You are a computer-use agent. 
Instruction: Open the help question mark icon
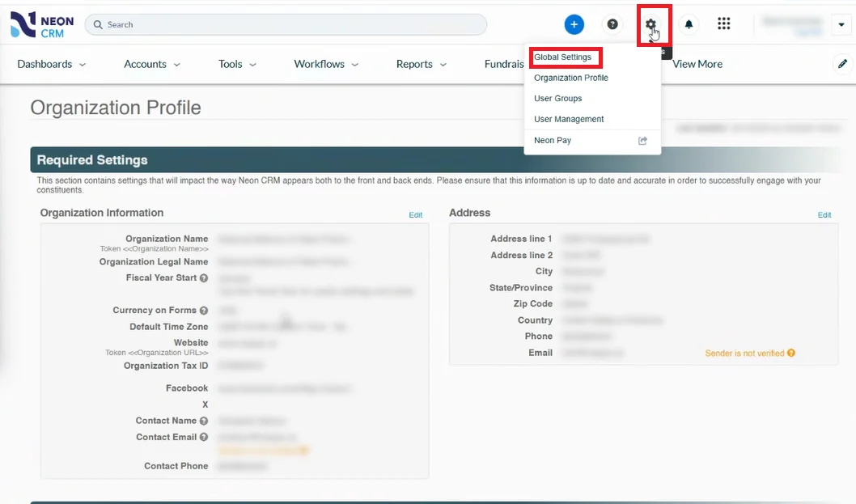[612, 24]
